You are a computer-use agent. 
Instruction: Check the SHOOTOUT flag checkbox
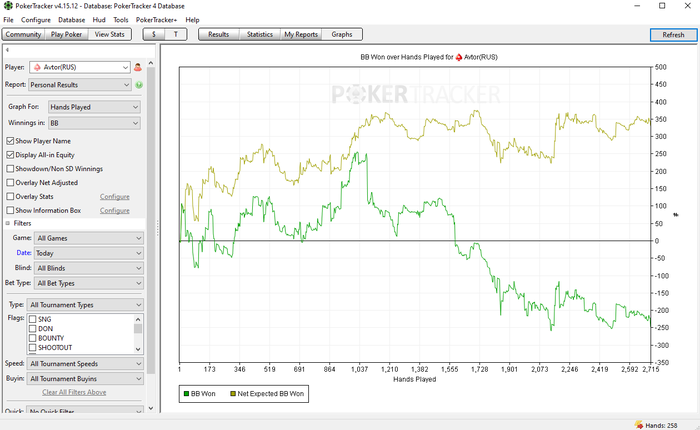33,347
